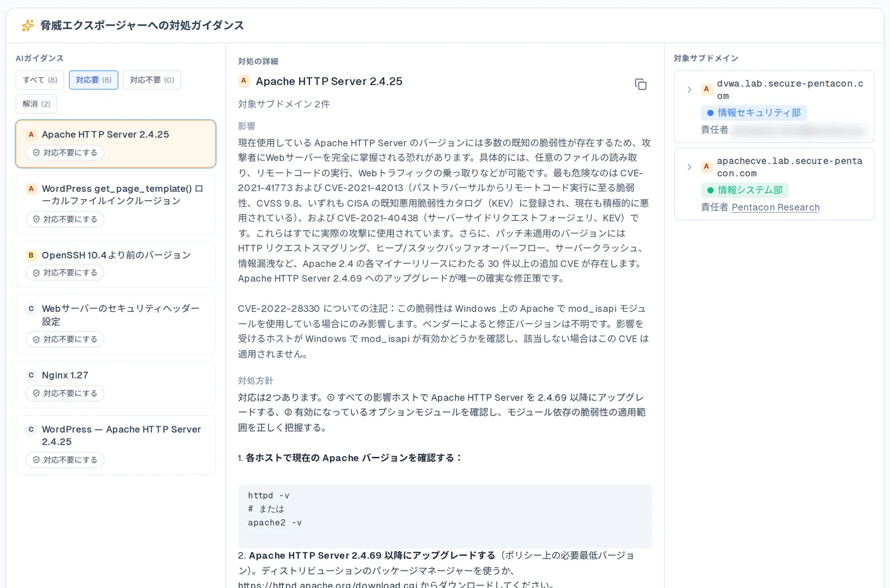Click severity A badge on Apache HTTP Server 2.4.25 card
This screenshot has width=890, height=588.
tap(31, 135)
